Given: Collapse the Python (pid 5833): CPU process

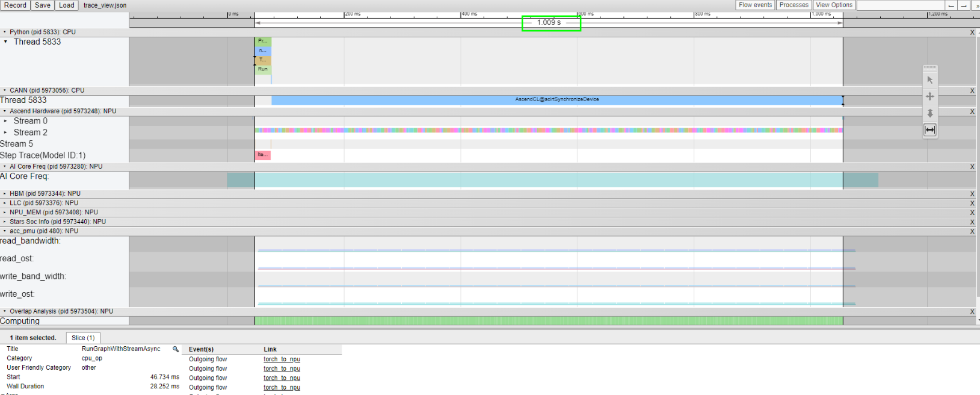Looking at the screenshot, I should 5,32.
